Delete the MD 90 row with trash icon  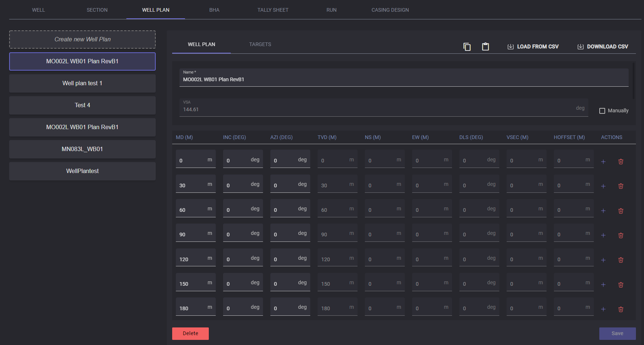click(x=621, y=235)
